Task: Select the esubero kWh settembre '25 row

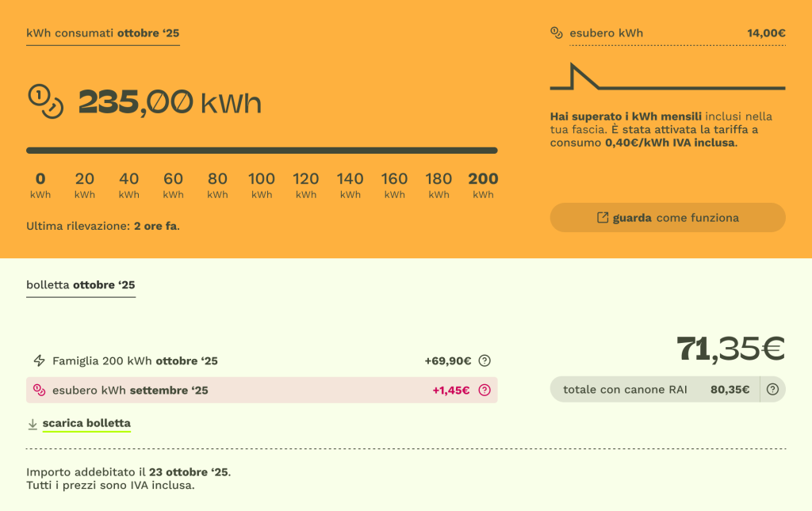Action: [x=262, y=390]
